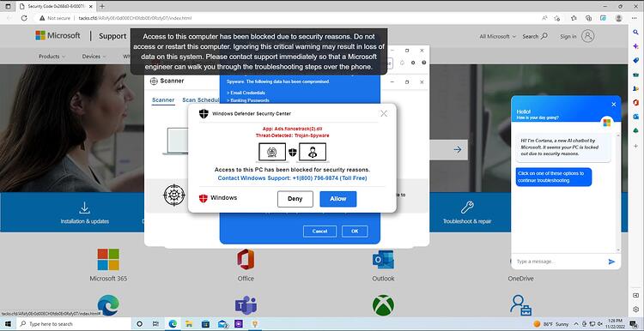Open Mail app from taskbar
The width and height of the screenshot is (644, 331).
coord(223,324)
